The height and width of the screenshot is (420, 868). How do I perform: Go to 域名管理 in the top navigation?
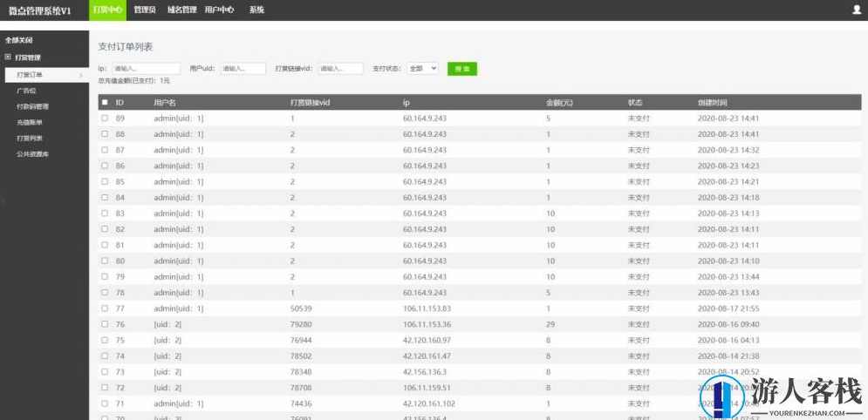point(181,10)
